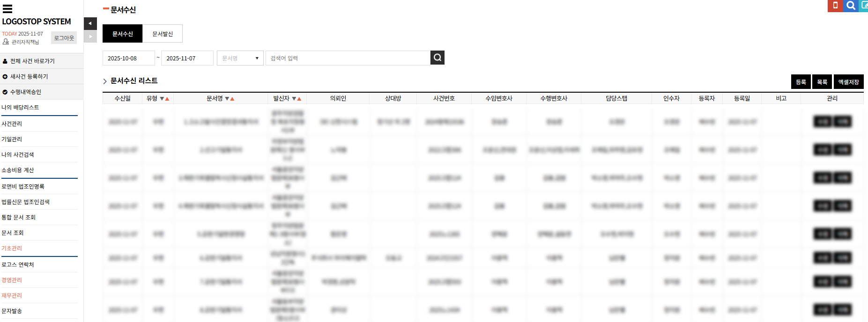Click the teal edit note icon

click(x=864, y=6)
